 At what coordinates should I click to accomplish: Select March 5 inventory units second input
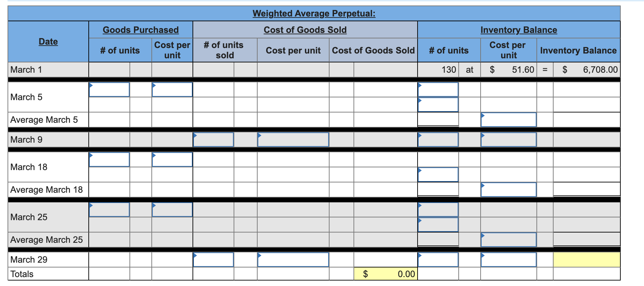tap(438, 105)
